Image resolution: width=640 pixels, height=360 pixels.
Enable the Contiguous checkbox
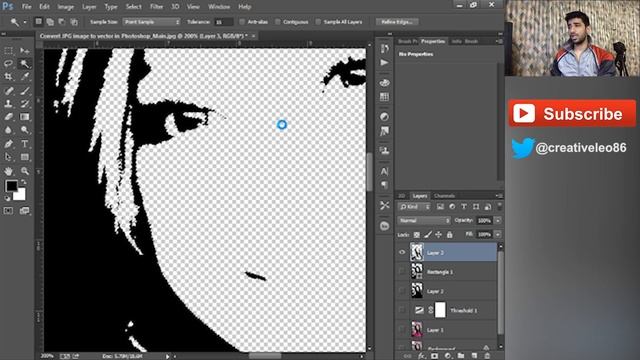[x=278, y=22]
